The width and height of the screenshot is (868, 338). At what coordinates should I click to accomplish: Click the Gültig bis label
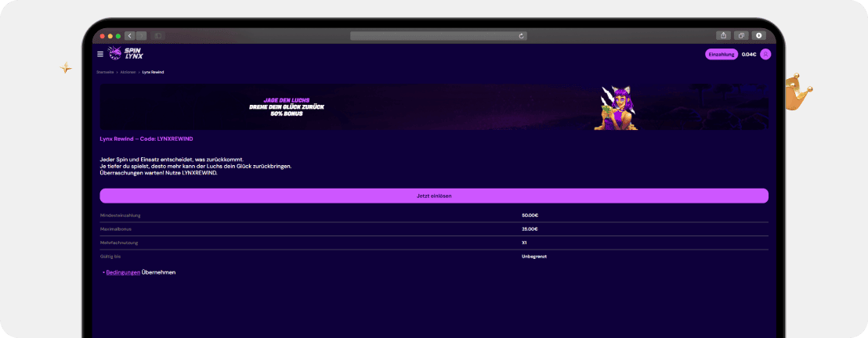pyautogui.click(x=110, y=257)
